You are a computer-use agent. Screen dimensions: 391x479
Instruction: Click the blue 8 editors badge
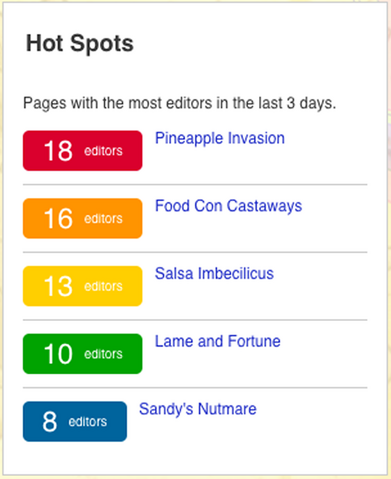point(75,421)
